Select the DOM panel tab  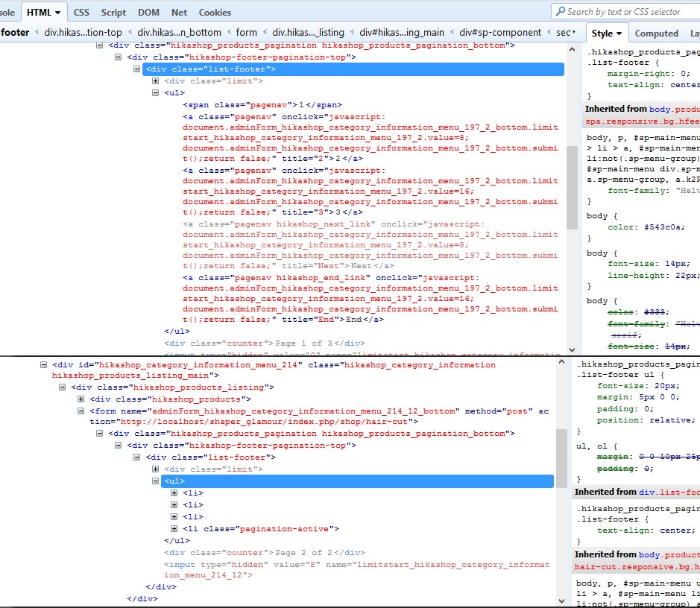(148, 13)
